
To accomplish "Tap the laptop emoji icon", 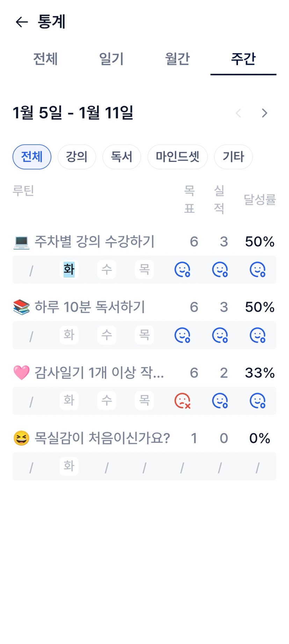I will tap(21, 242).
